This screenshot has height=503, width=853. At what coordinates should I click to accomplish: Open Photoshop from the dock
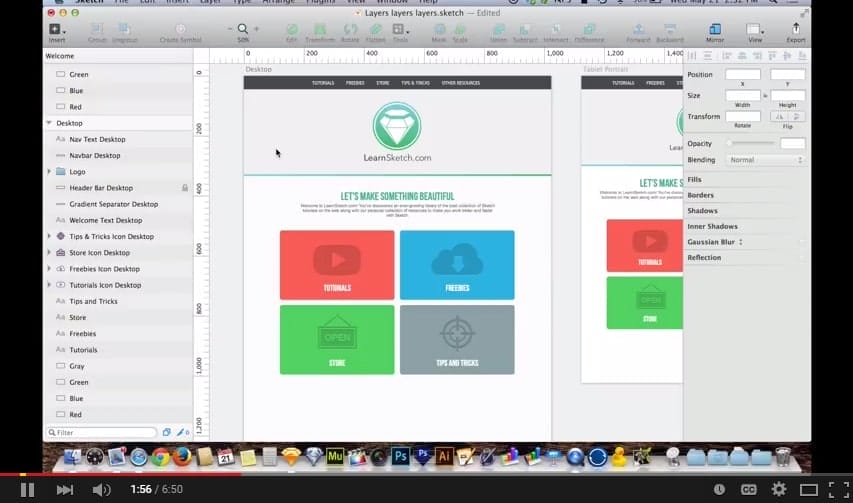click(x=400, y=456)
